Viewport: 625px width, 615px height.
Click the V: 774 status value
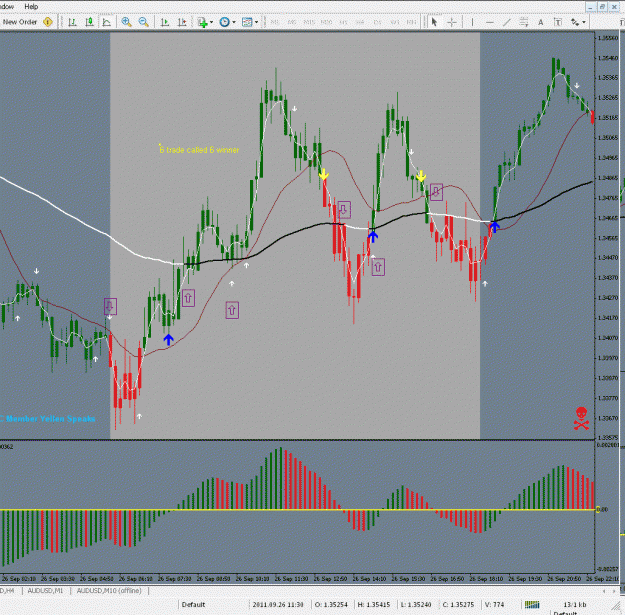[494, 605]
